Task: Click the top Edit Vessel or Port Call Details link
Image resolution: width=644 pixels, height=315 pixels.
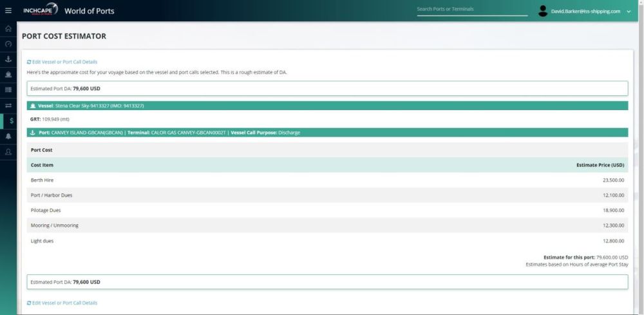Action: tap(62, 62)
